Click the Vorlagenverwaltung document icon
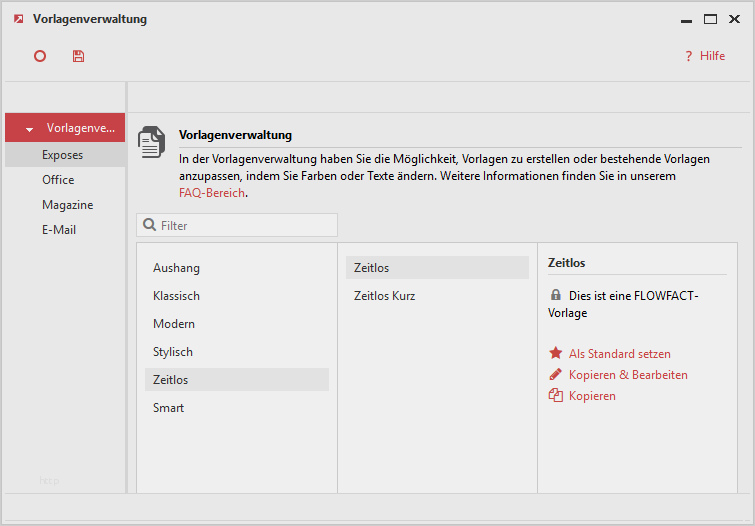Image resolution: width=755 pixels, height=526 pixels. pyautogui.click(x=151, y=142)
